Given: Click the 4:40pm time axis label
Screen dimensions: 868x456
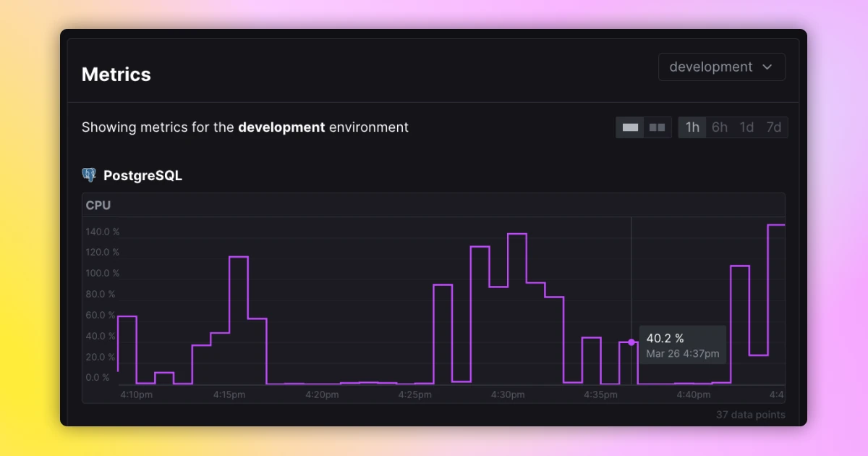Looking at the screenshot, I should [x=694, y=394].
